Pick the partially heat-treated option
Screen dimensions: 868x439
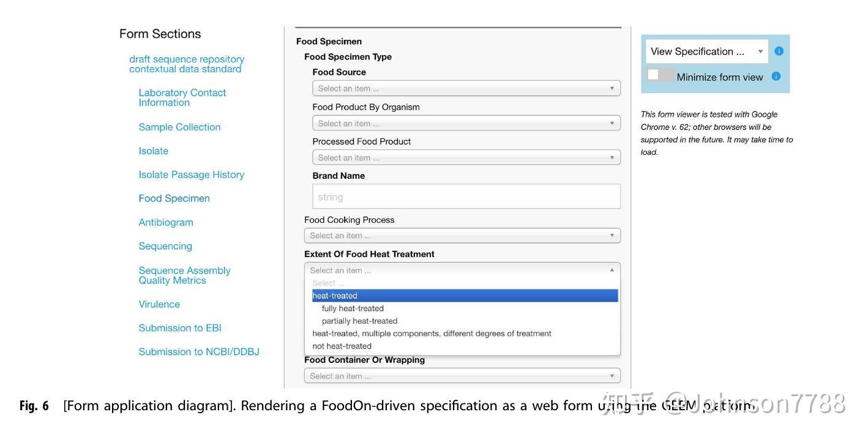pyautogui.click(x=359, y=321)
